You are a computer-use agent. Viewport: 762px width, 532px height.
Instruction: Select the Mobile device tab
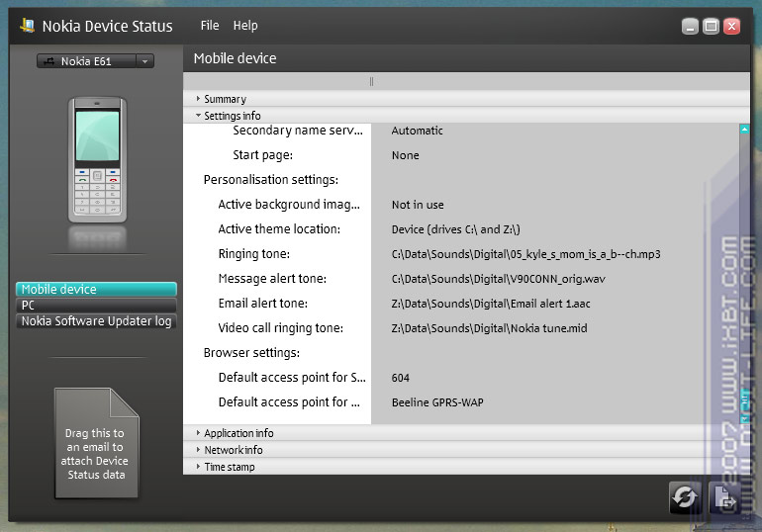tap(96, 290)
